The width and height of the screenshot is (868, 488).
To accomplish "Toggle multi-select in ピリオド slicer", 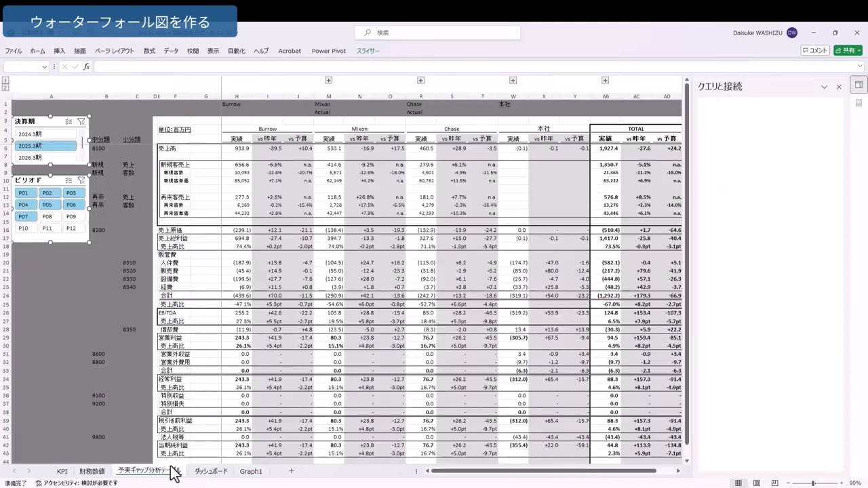I will [x=68, y=180].
